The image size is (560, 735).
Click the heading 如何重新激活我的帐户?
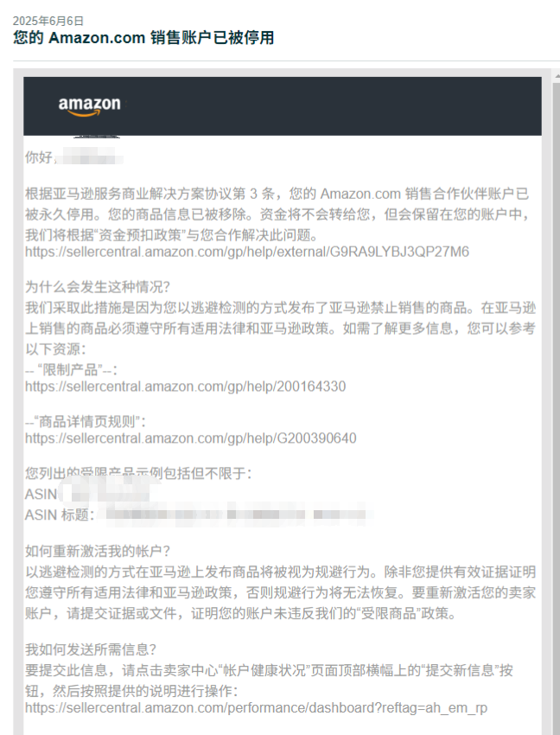pos(98,551)
